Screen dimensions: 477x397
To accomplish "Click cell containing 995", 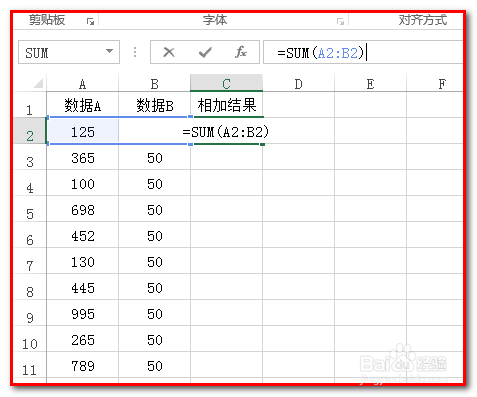I will point(82,313).
